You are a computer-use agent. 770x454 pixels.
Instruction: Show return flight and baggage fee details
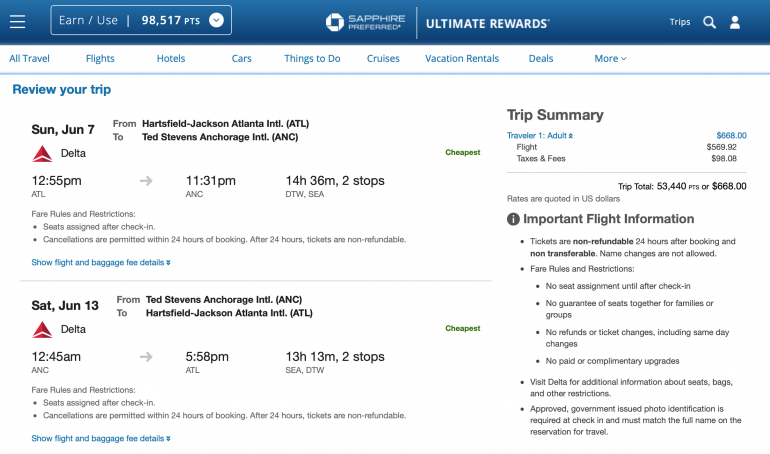click(x=101, y=438)
